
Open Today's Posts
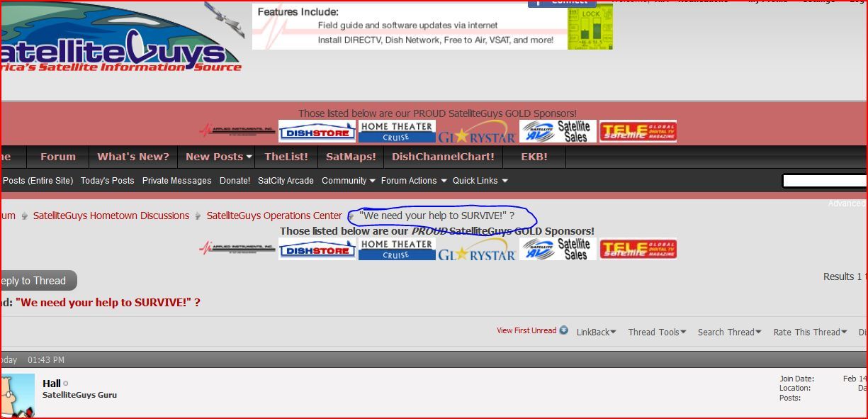click(107, 181)
